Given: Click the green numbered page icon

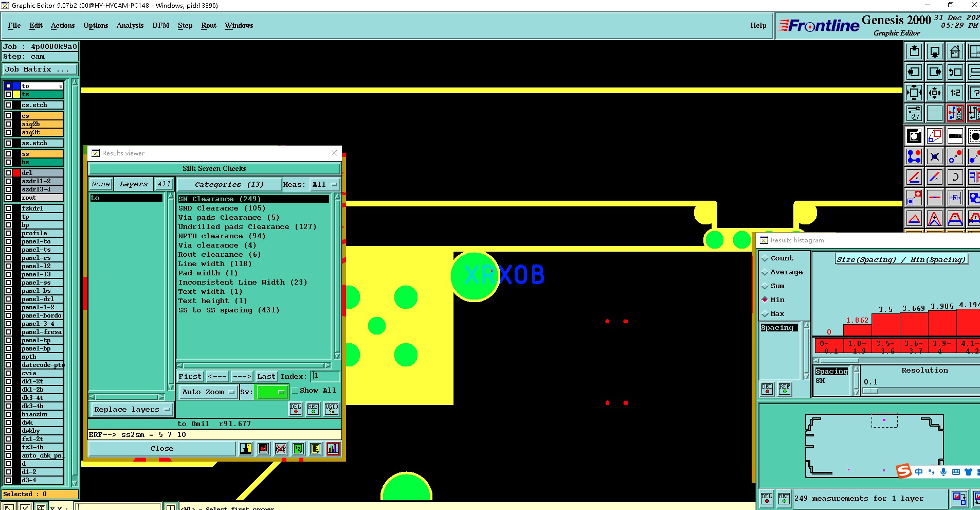Looking at the screenshot, I should 298,449.
